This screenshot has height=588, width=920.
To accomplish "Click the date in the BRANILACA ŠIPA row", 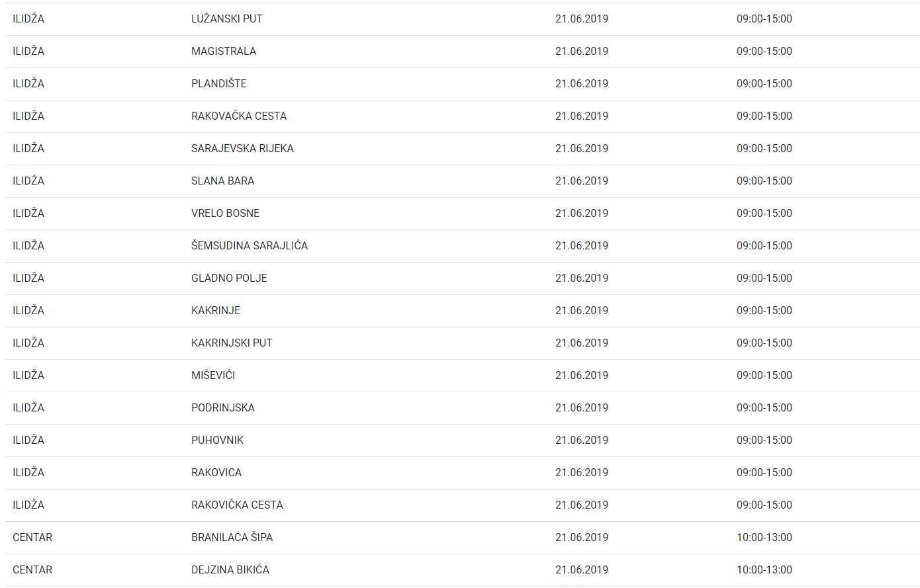I will 581,537.
